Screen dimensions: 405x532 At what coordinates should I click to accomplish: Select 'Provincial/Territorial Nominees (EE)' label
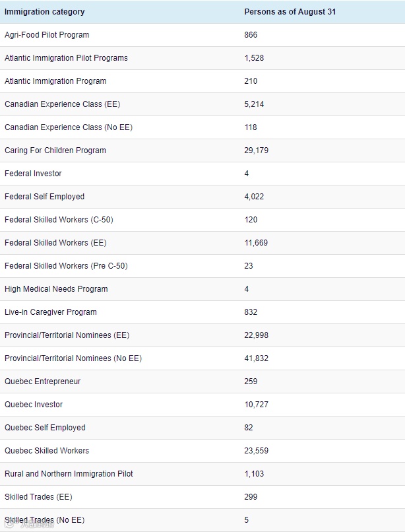coord(67,335)
